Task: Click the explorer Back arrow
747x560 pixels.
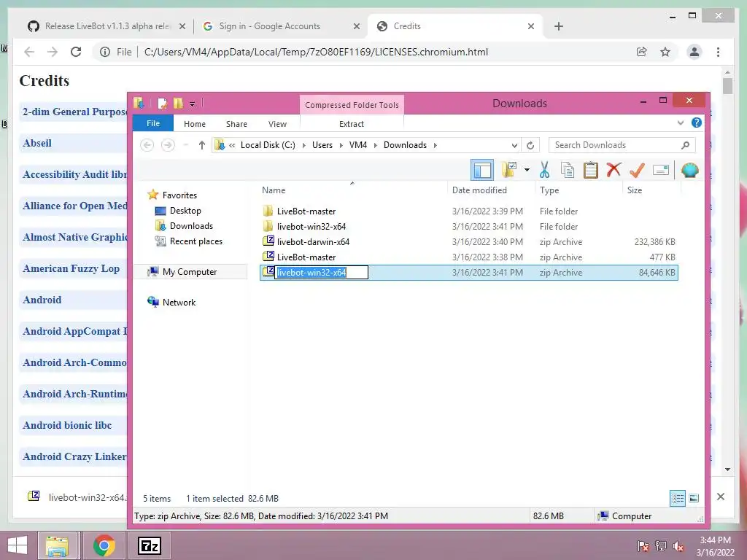Action: pyautogui.click(x=147, y=145)
